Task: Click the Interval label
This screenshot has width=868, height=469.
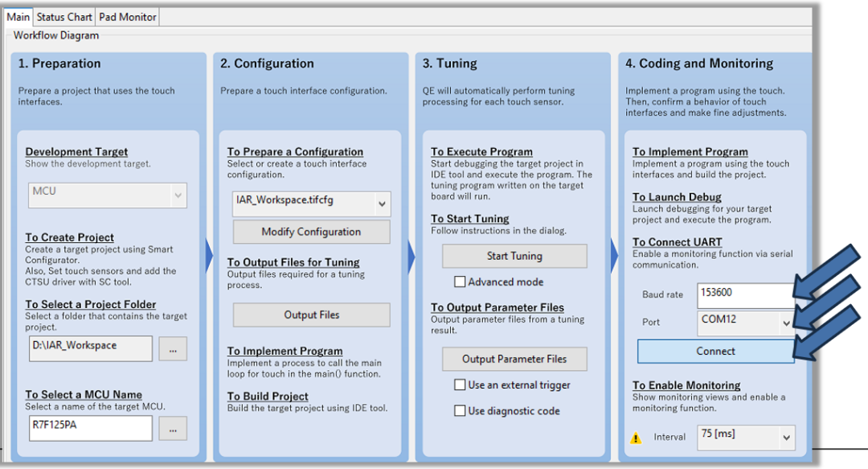Action: pos(669,437)
